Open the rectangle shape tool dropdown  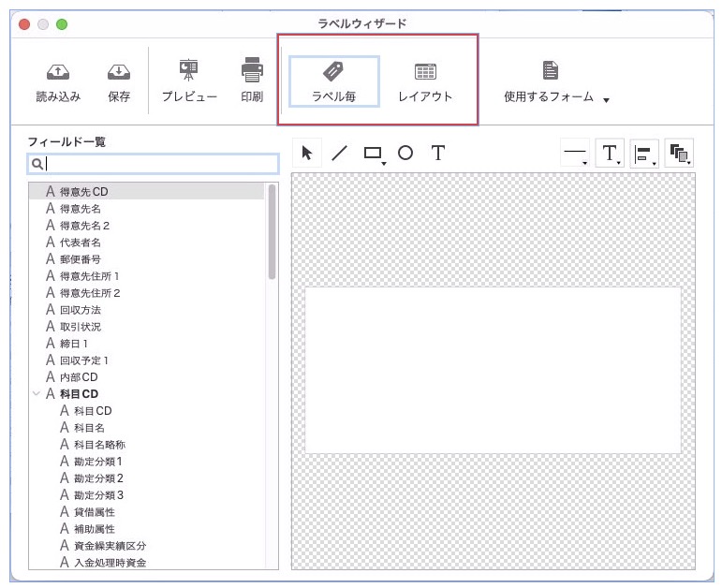coord(375,154)
